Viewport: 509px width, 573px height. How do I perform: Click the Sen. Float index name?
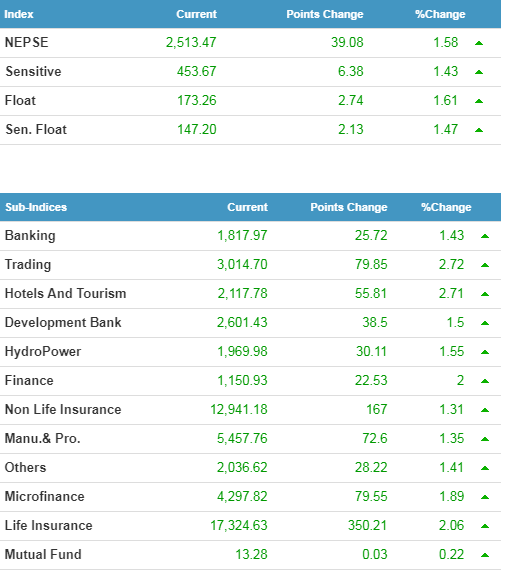(36, 129)
